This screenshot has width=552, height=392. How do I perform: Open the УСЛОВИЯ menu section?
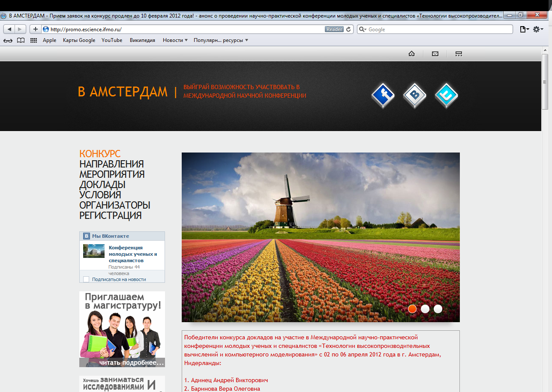coord(100,195)
